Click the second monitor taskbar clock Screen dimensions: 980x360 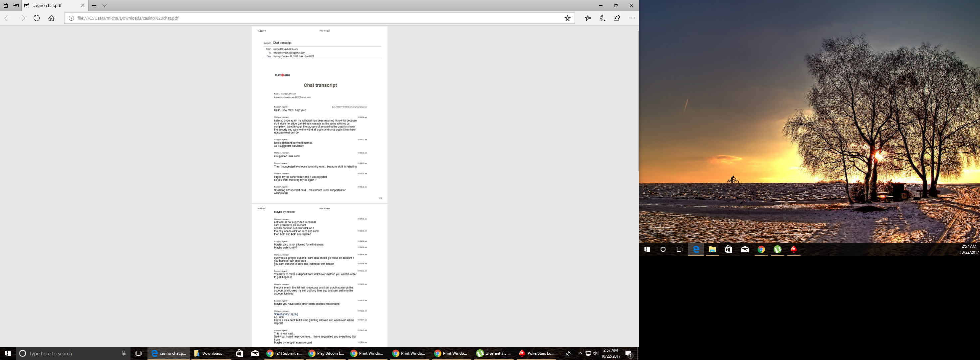[969, 249]
